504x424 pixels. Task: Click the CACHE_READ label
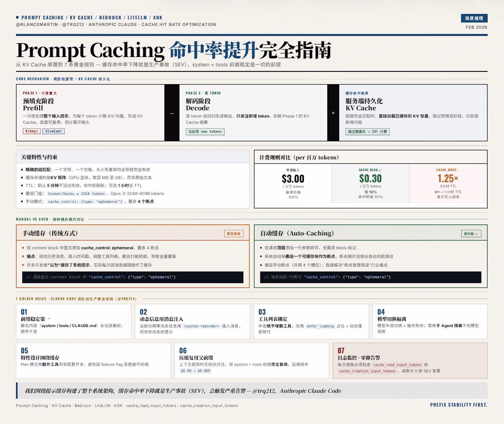(x=370, y=170)
